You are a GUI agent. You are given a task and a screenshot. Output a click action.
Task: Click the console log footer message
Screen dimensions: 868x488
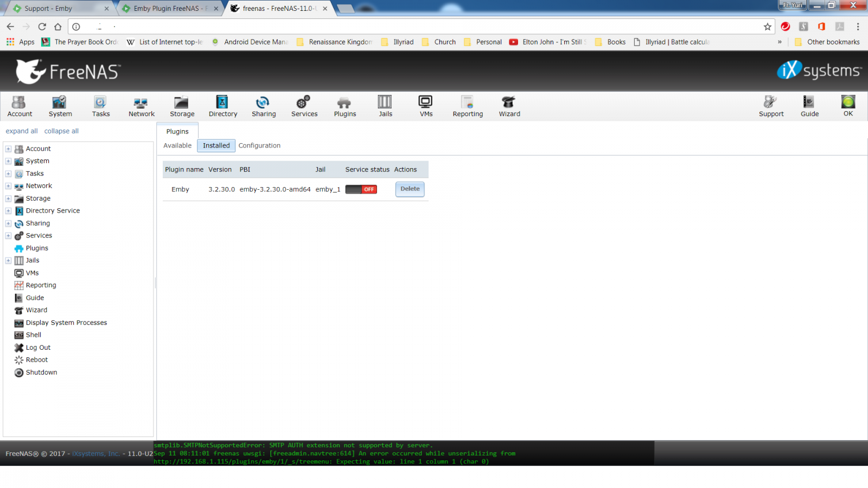(x=404, y=453)
